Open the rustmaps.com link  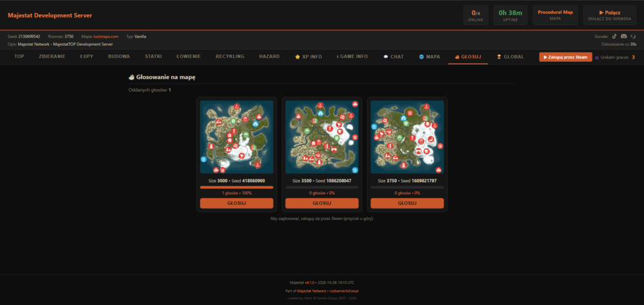[106, 37]
